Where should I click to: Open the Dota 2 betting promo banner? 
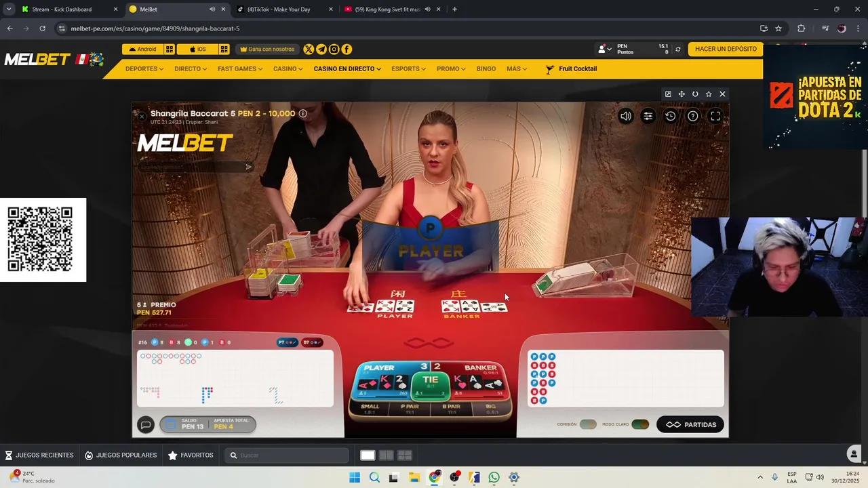pyautogui.click(x=816, y=96)
